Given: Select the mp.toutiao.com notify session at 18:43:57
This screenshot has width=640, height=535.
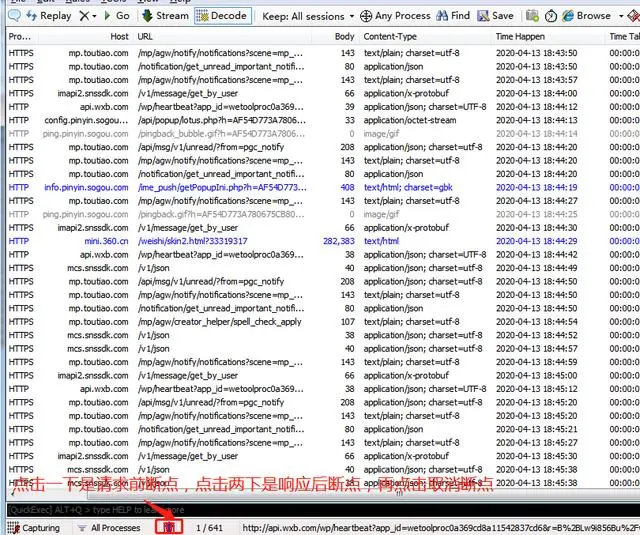Looking at the screenshot, I should click(323, 80).
